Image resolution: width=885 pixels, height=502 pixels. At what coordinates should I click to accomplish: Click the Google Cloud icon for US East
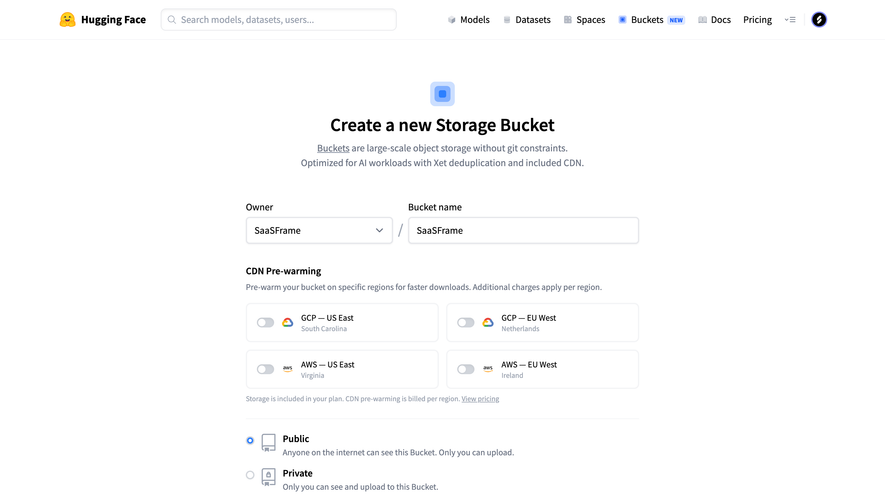288,322
